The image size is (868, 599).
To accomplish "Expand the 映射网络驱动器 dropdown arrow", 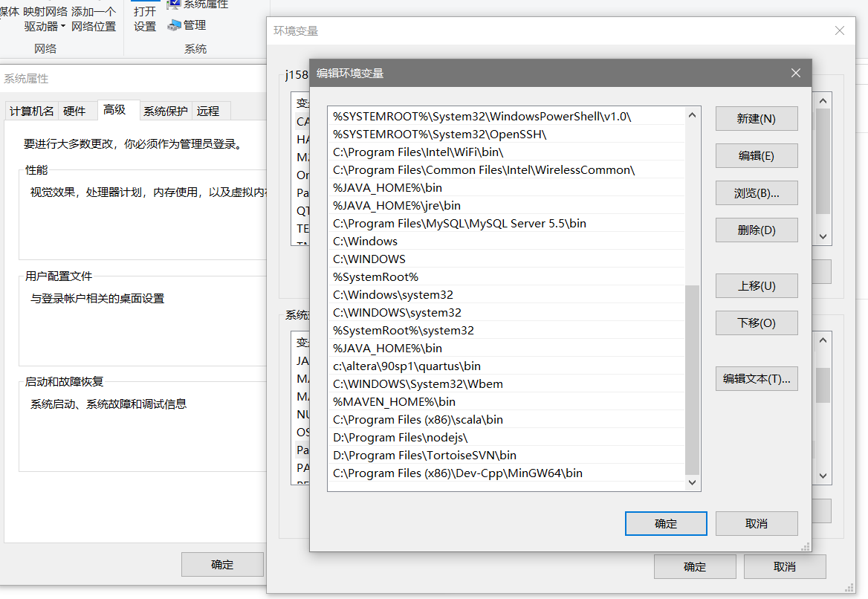I will tap(65, 25).
